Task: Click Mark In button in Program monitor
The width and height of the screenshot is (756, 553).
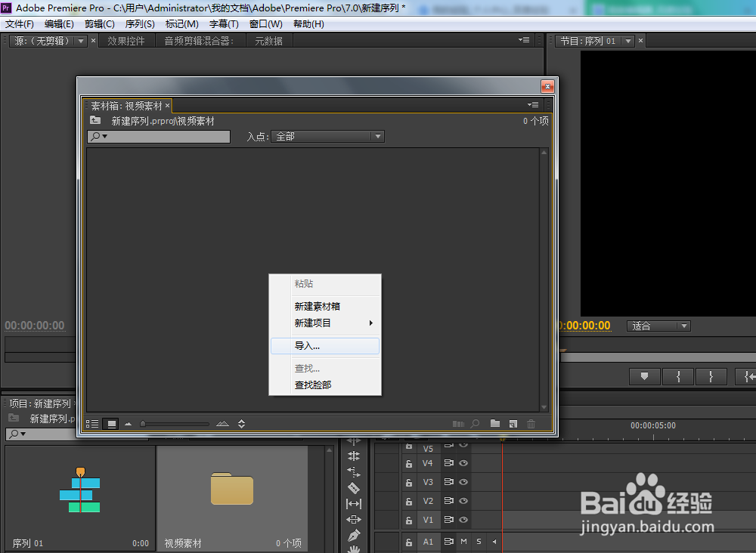Action: pos(678,376)
